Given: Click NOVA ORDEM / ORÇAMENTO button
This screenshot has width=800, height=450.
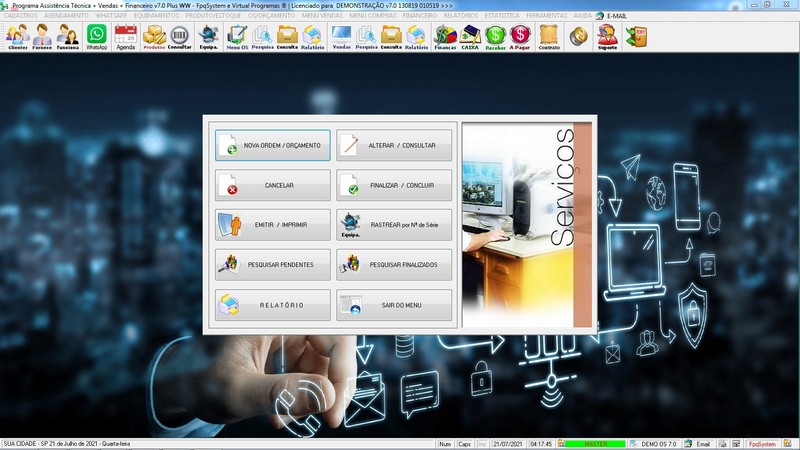Looking at the screenshot, I should (272, 145).
